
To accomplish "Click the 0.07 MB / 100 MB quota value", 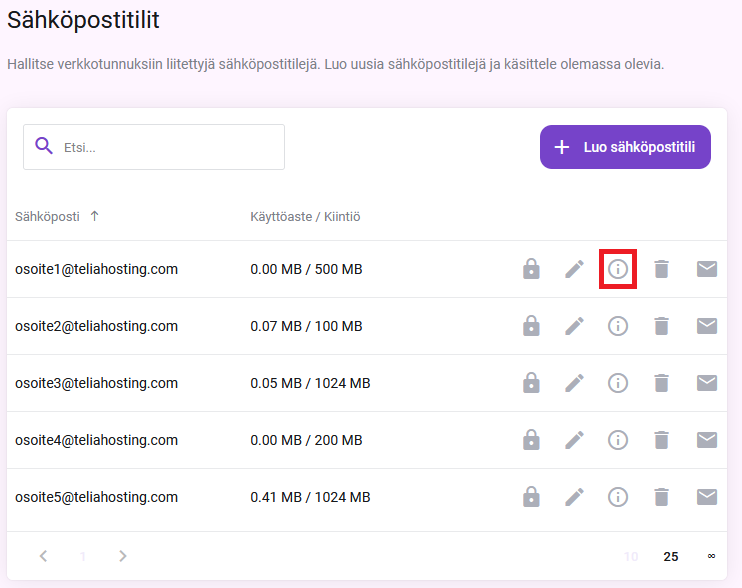I will point(306,326).
